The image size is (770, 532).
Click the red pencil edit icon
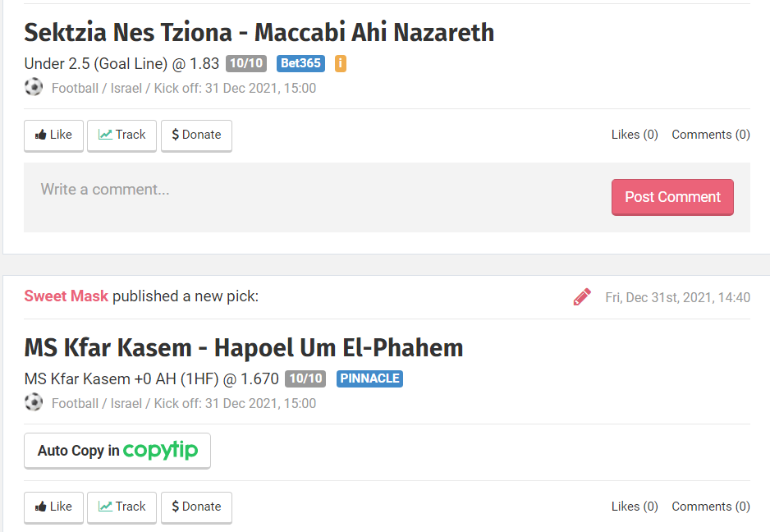pyautogui.click(x=582, y=297)
